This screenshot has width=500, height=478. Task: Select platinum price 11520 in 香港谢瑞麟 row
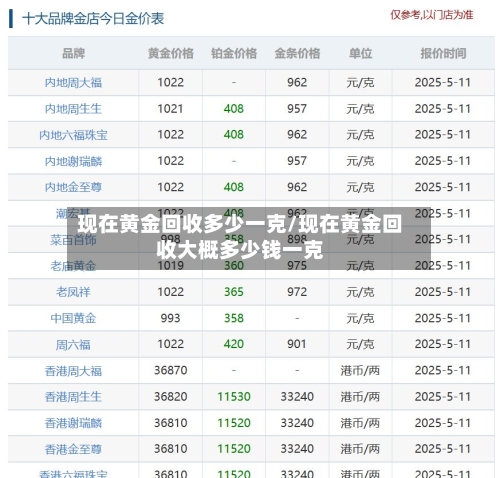pyautogui.click(x=234, y=423)
